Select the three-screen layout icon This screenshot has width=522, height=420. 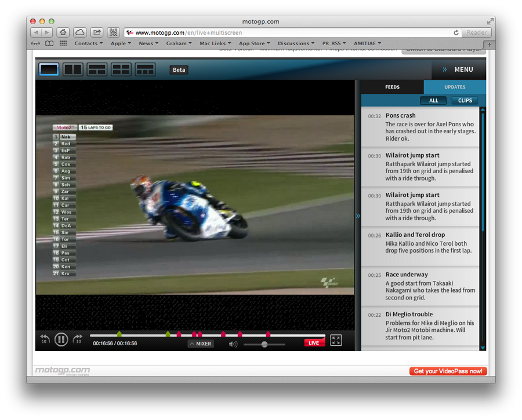tap(97, 70)
